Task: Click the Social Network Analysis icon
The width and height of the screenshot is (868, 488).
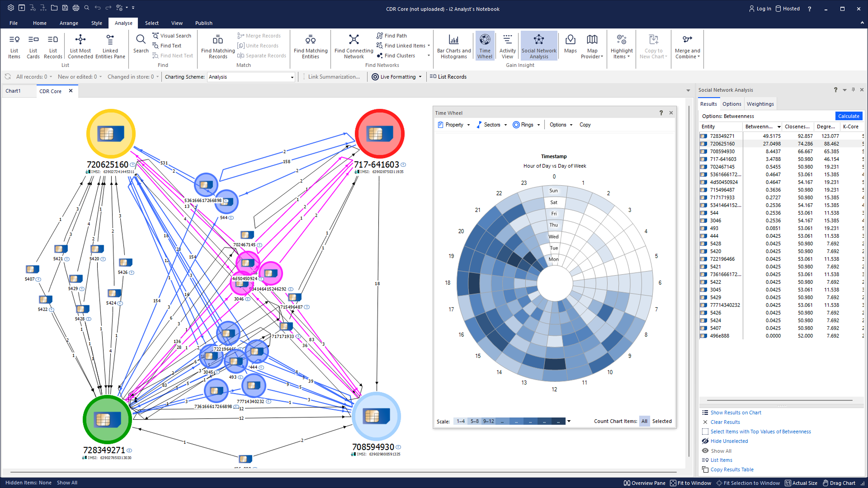Action: (538, 40)
